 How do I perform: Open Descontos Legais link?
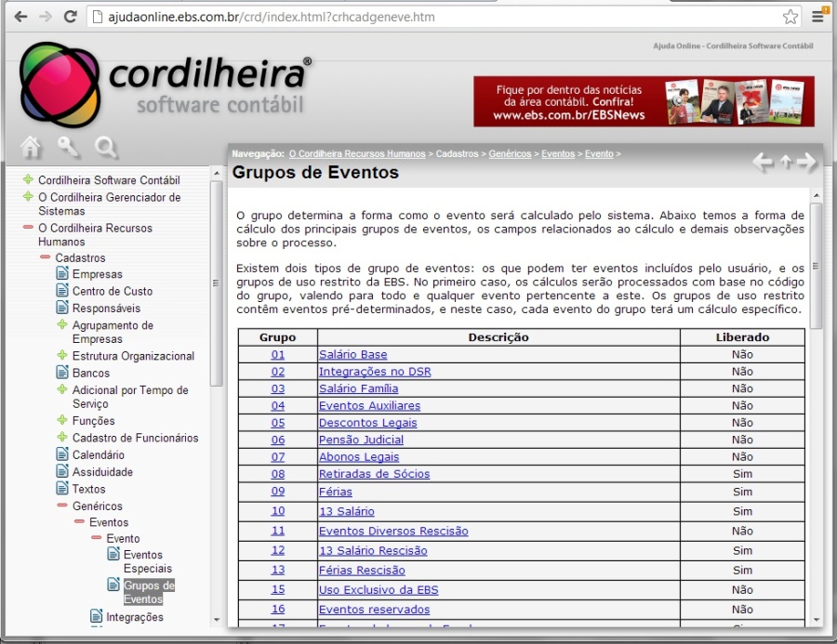pyautogui.click(x=367, y=423)
